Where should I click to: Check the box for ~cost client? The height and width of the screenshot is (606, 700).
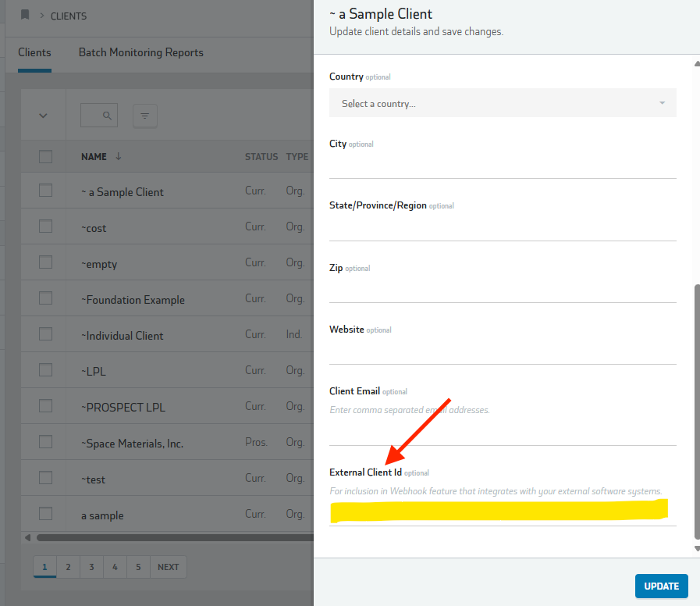(45, 226)
